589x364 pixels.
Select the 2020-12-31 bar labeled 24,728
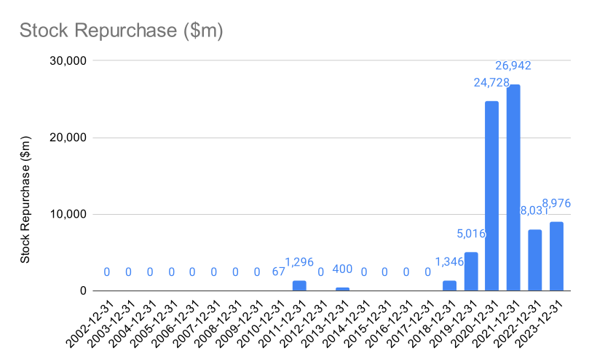[x=491, y=196]
